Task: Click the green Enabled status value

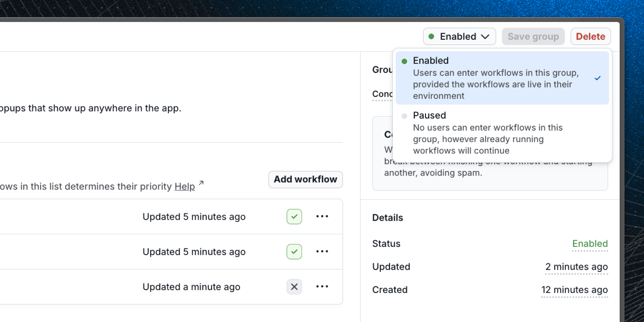Action: click(x=590, y=244)
